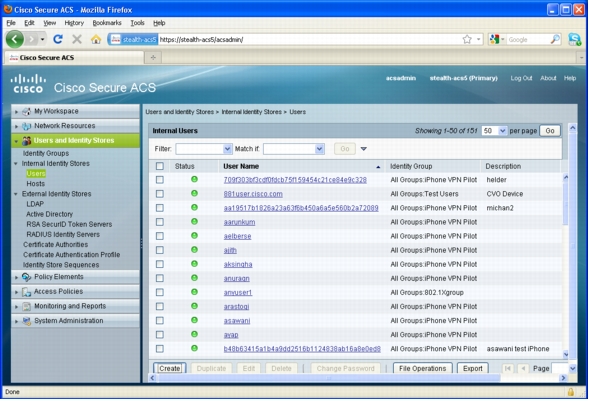Viewport: 589px width, 401px height.
Task: Check the box for user anyuser1
Action: click(x=160, y=292)
